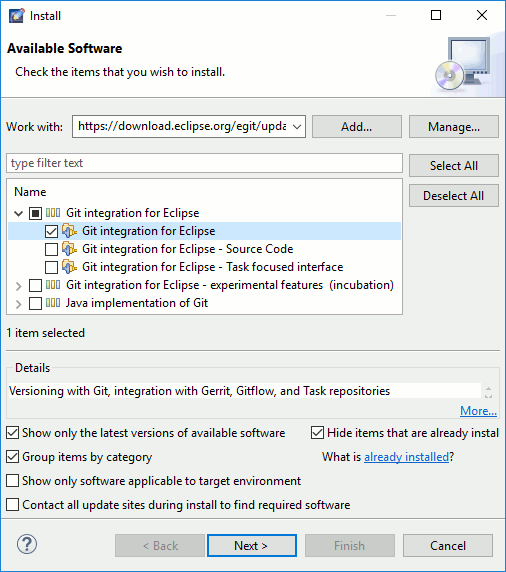
Task: Collapse the Git integration for Eclipse category
Action: (x=19, y=213)
